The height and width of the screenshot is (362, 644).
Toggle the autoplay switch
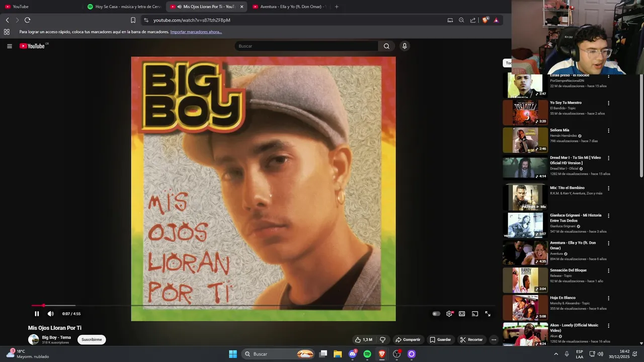point(436,314)
